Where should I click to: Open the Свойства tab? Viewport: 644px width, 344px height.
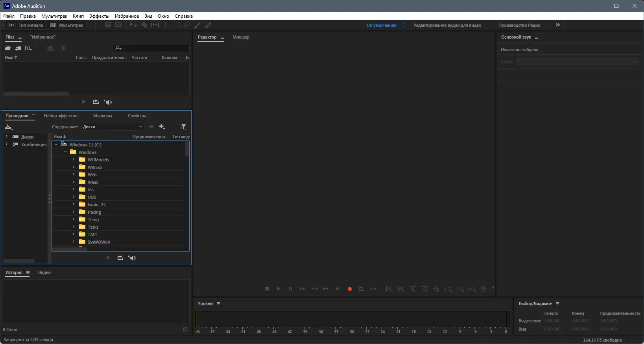(137, 116)
